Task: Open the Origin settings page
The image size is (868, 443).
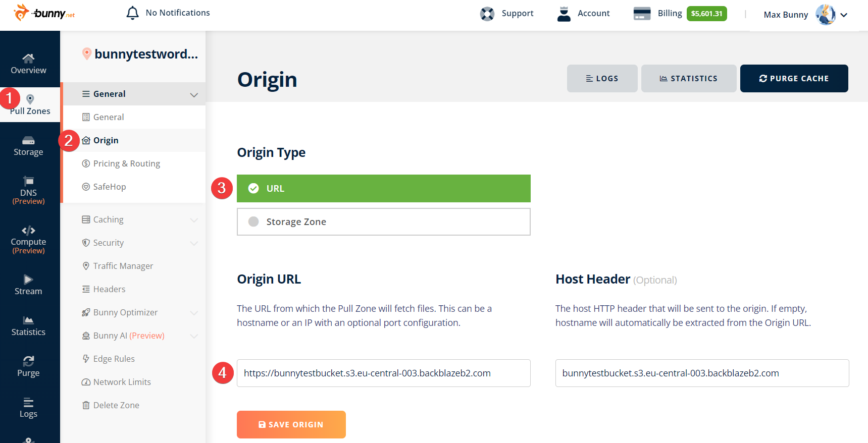Action: coord(133,140)
